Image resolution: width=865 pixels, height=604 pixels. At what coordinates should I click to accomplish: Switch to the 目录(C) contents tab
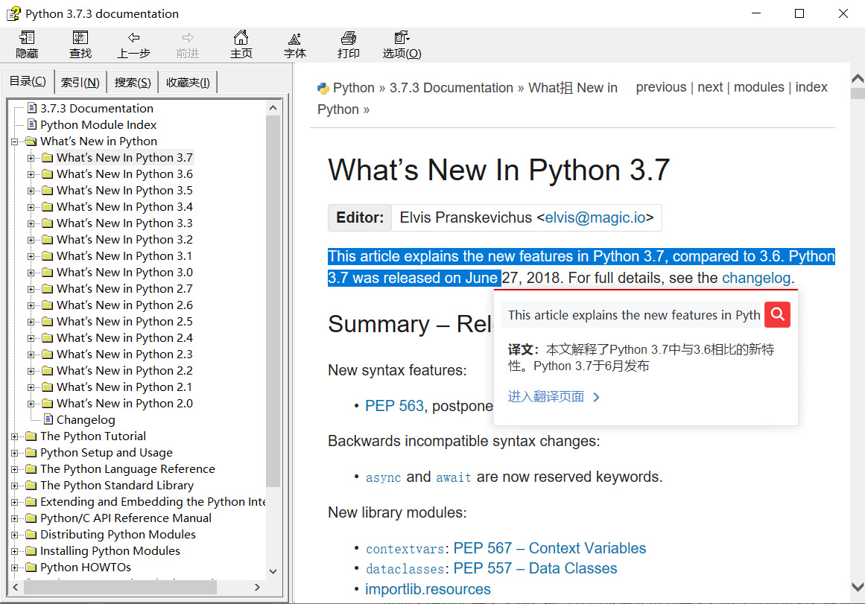click(28, 82)
